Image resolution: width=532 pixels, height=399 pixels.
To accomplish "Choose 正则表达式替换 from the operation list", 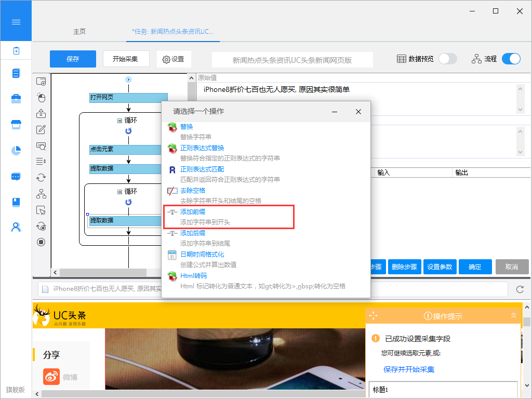I will coord(202,148).
